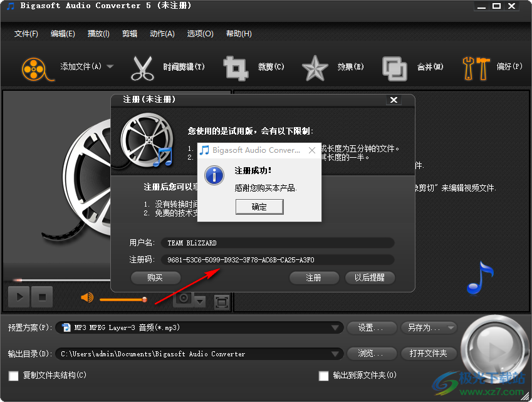This screenshot has width=532, height=402.
Task: Click the 用户名 field with TEAM BLiZZARD
Action: [x=277, y=243]
